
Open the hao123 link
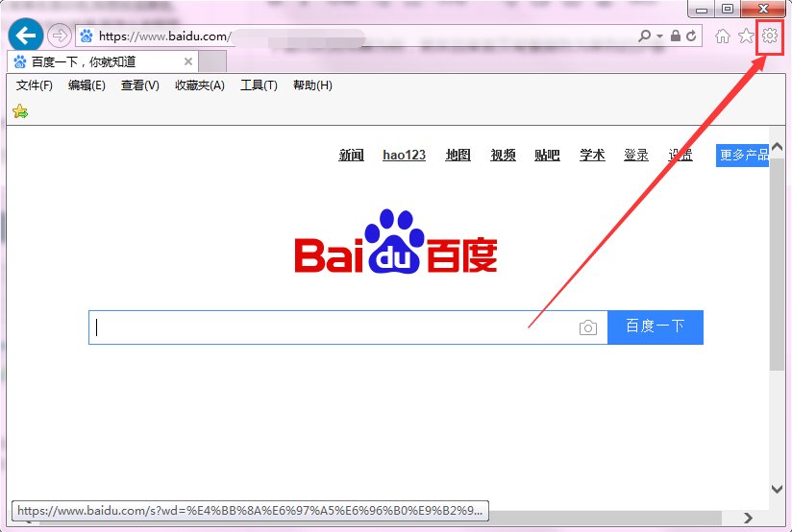click(x=404, y=155)
